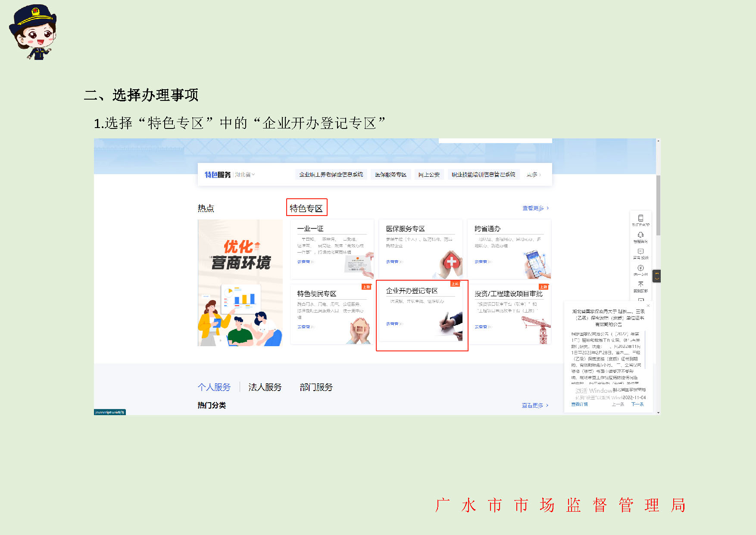Screen dimensions: 756x535
Task: Open 医保服务专区 in the top bar
Action: click(x=390, y=175)
